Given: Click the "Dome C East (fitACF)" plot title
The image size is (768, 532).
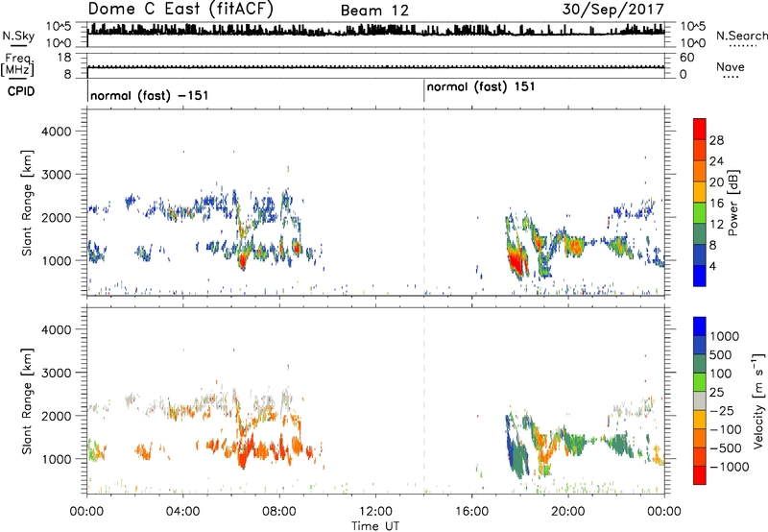Looking at the screenshot, I should tap(180, 10).
